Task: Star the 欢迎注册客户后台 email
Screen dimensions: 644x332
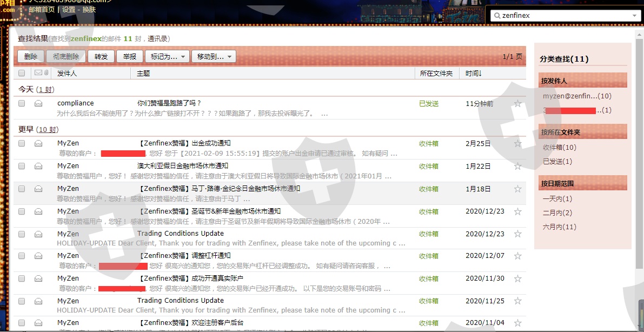Action: tap(517, 323)
